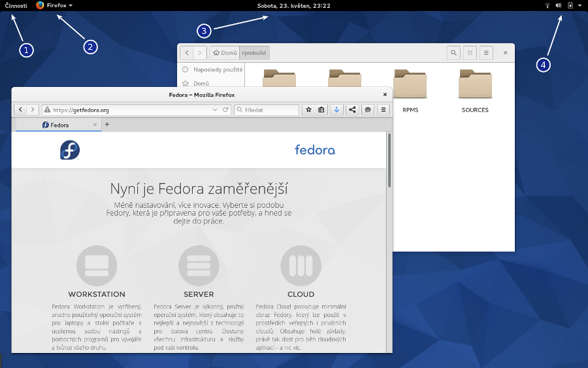Click the share icon in Firefox toolbar
This screenshot has height=368, width=588.
point(353,110)
